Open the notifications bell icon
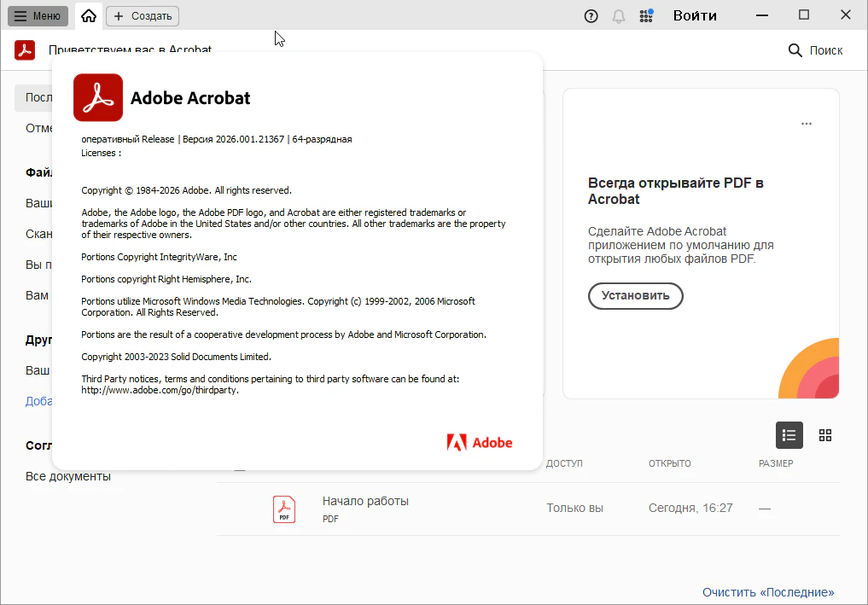868x605 pixels. point(619,15)
